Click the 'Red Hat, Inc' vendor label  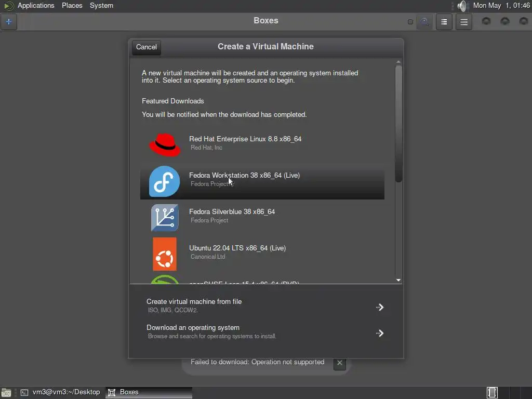206,147
